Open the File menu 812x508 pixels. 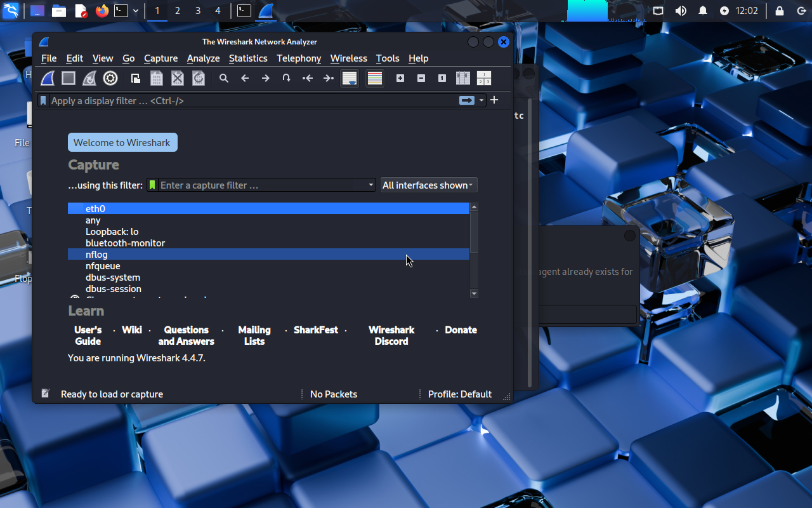click(49, 58)
